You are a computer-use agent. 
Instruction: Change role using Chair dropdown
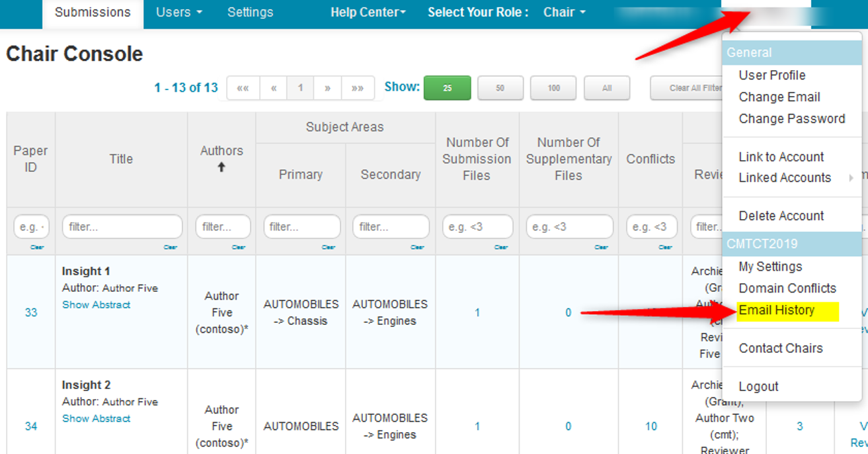click(564, 13)
